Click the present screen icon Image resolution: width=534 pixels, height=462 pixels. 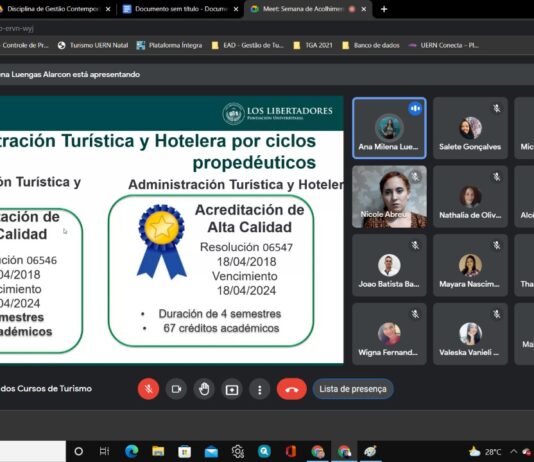click(232, 389)
